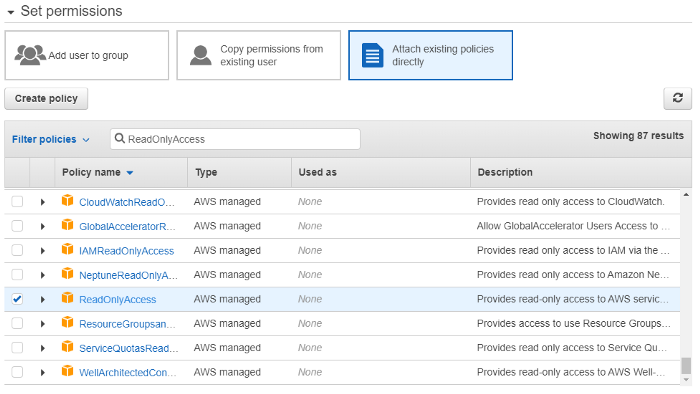The height and width of the screenshot is (394, 700).
Task: Click the refresh policies icon button
Action: (x=677, y=98)
